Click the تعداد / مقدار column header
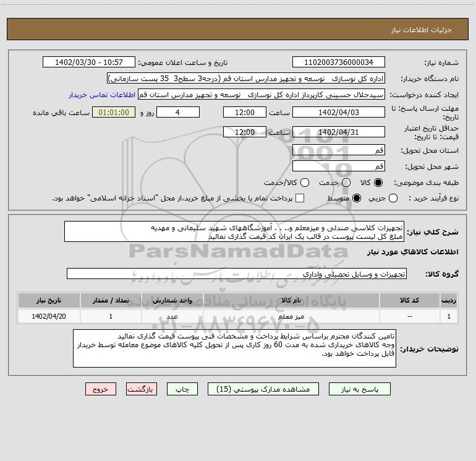This screenshot has width=476, height=461. pyautogui.click(x=111, y=301)
